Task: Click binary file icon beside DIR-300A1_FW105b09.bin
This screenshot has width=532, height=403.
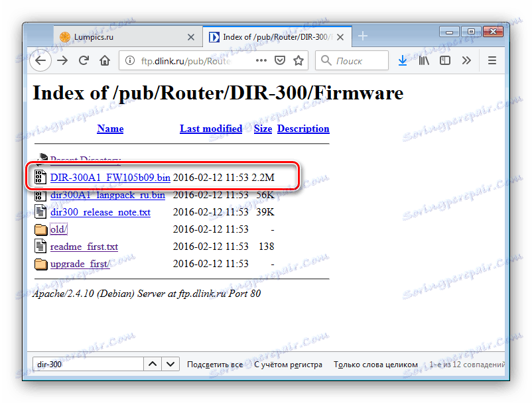Action: tap(40, 177)
